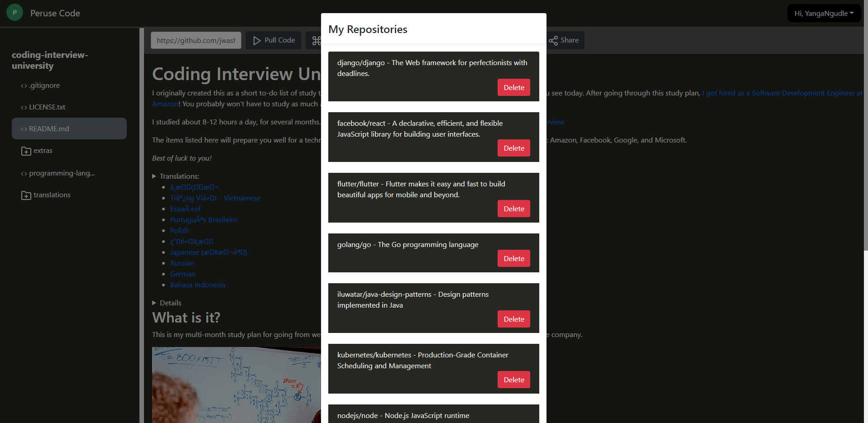Click the translations folder icon
This screenshot has height=423, width=868.
click(x=26, y=195)
